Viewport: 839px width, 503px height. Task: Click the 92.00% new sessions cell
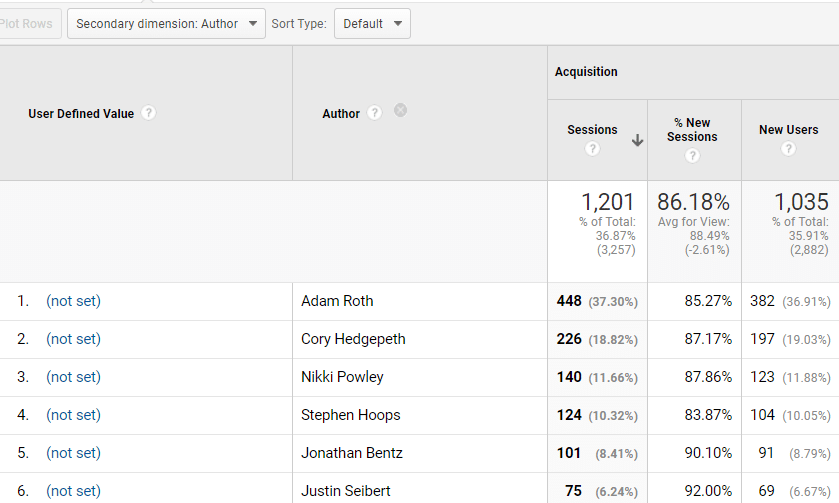point(708,491)
